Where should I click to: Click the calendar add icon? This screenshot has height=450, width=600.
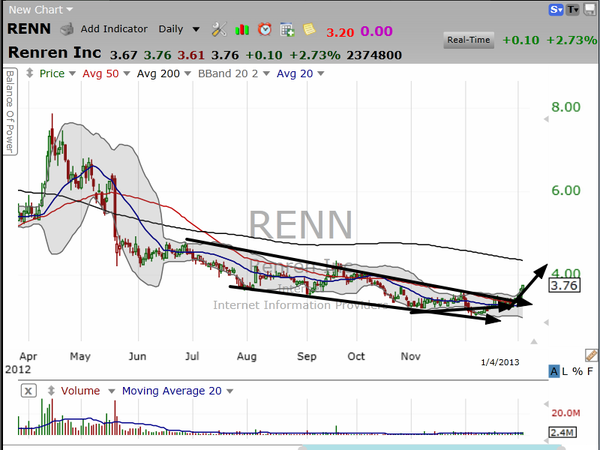point(287,29)
